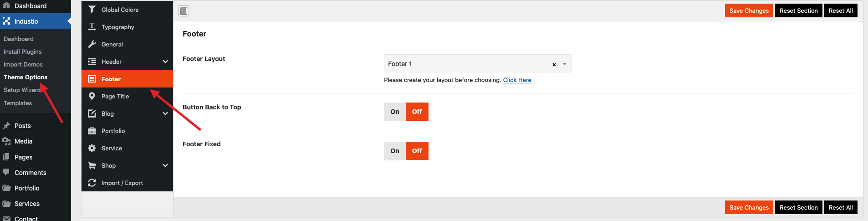Click the Global Colors funnel icon

92,10
